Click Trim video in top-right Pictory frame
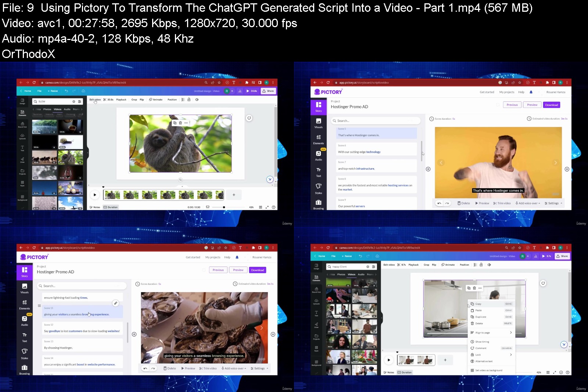Image resolution: width=588 pixels, height=392 pixels. tap(502, 203)
